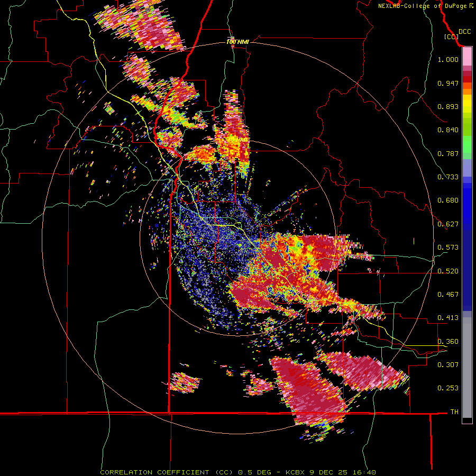The height and width of the screenshot is (476, 476).
Task: Click the CORRELATION COEFFICIENT (CC) caption text
Action: (167, 472)
